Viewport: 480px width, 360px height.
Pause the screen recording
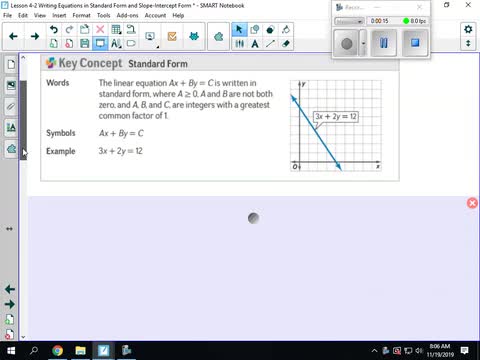(384, 43)
